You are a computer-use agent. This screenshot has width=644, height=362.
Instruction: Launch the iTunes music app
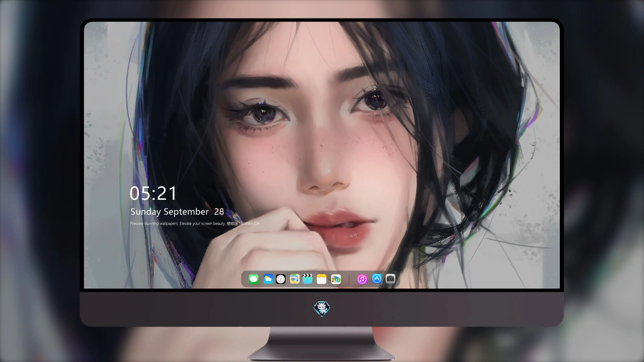pyautogui.click(x=362, y=279)
